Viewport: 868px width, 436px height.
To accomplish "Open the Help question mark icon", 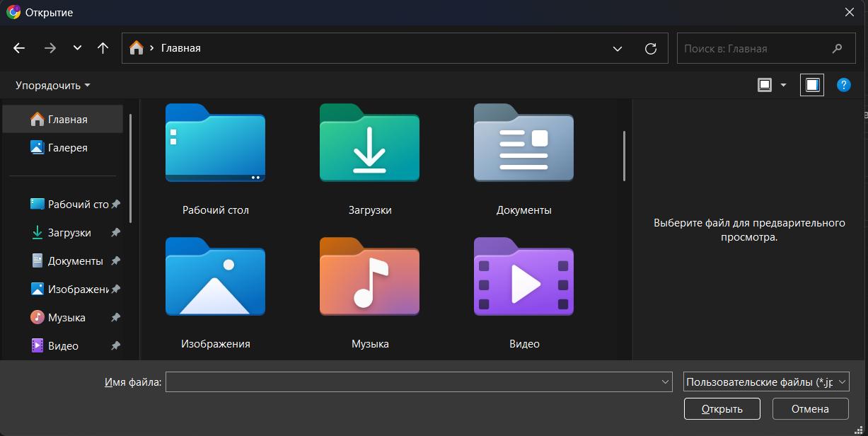I will (x=843, y=85).
